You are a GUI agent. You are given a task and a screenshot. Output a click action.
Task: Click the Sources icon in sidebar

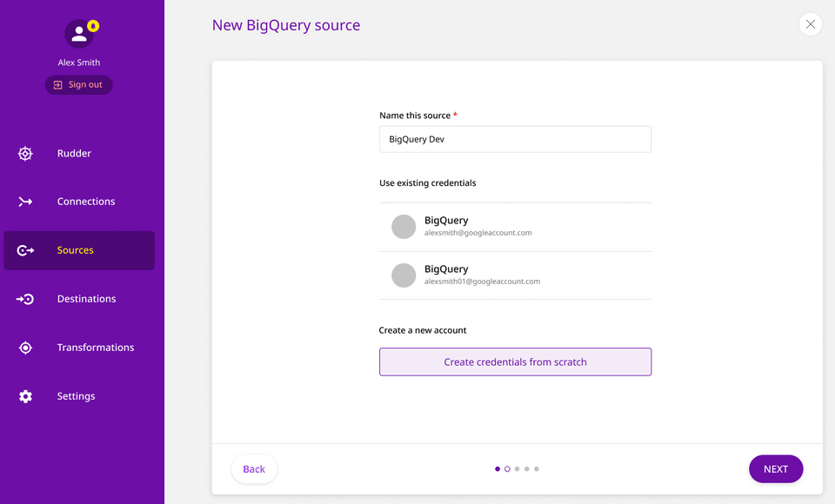click(x=25, y=250)
